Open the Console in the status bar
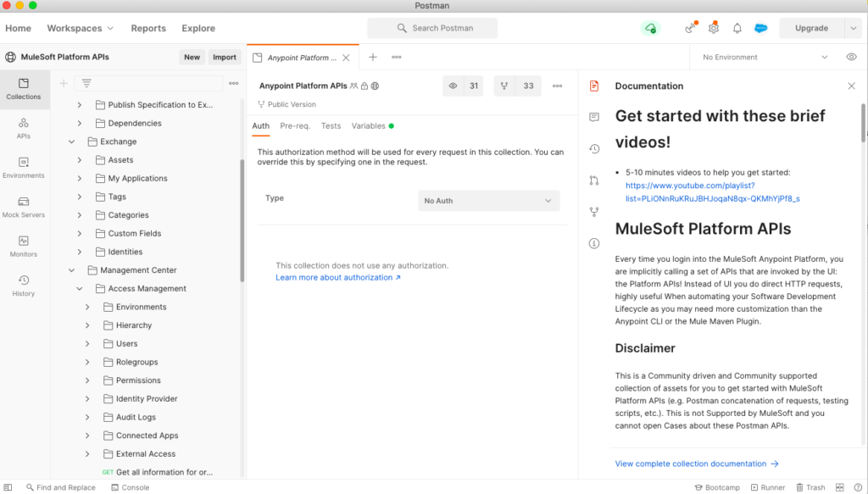The height and width of the screenshot is (494, 868). tap(130, 487)
